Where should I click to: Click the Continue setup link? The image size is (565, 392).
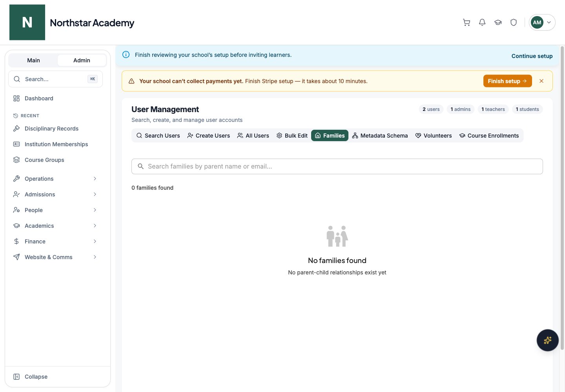pyautogui.click(x=532, y=56)
